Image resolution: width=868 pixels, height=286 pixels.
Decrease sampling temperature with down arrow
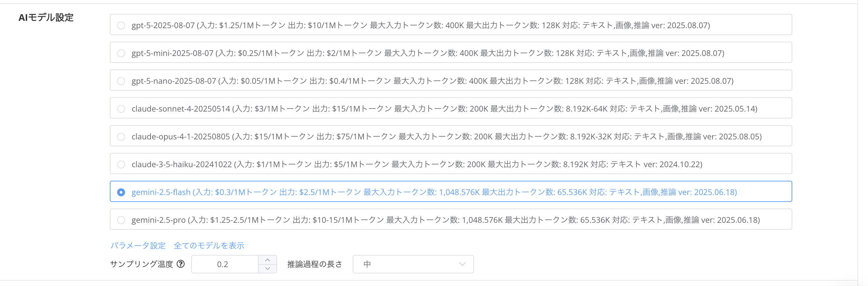(x=268, y=268)
